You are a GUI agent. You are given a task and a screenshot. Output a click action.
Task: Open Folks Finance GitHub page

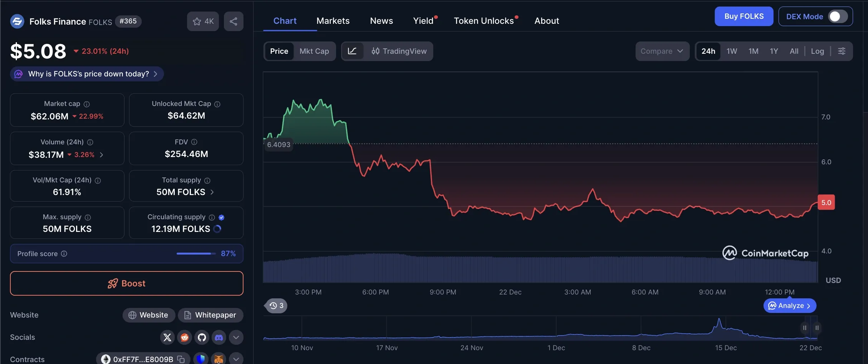point(202,337)
